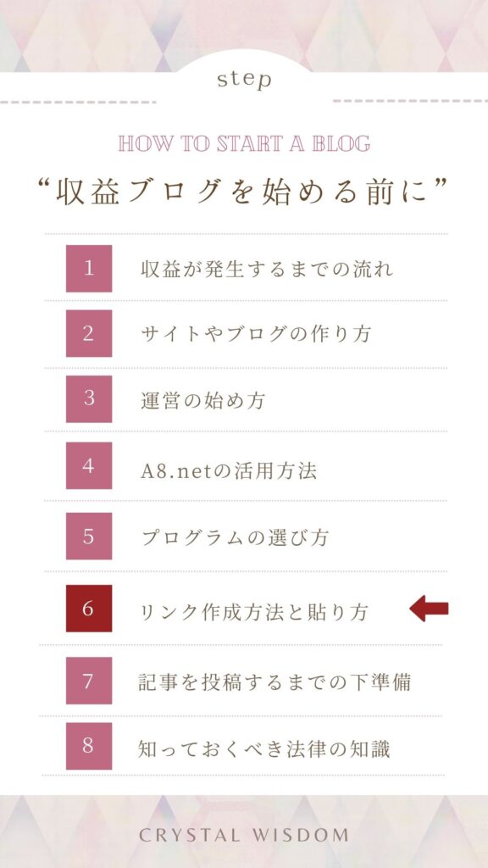Click the number 2 square badge
This screenshot has width=488, height=868.
coord(88,333)
